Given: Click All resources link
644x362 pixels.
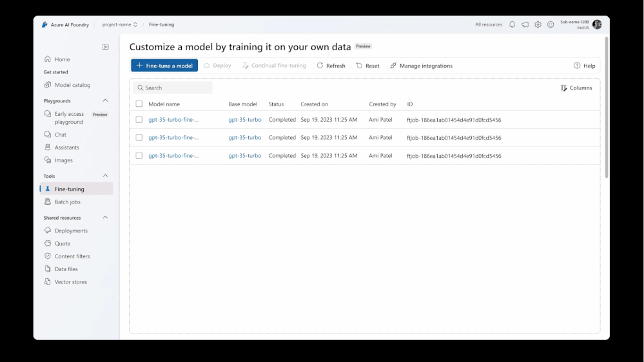Looking at the screenshot, I should 489,24.
